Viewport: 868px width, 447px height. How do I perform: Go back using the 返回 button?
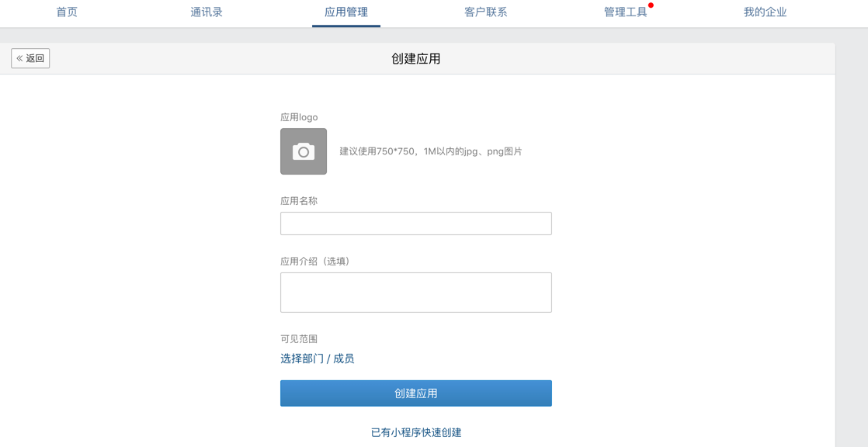[30, 58]
